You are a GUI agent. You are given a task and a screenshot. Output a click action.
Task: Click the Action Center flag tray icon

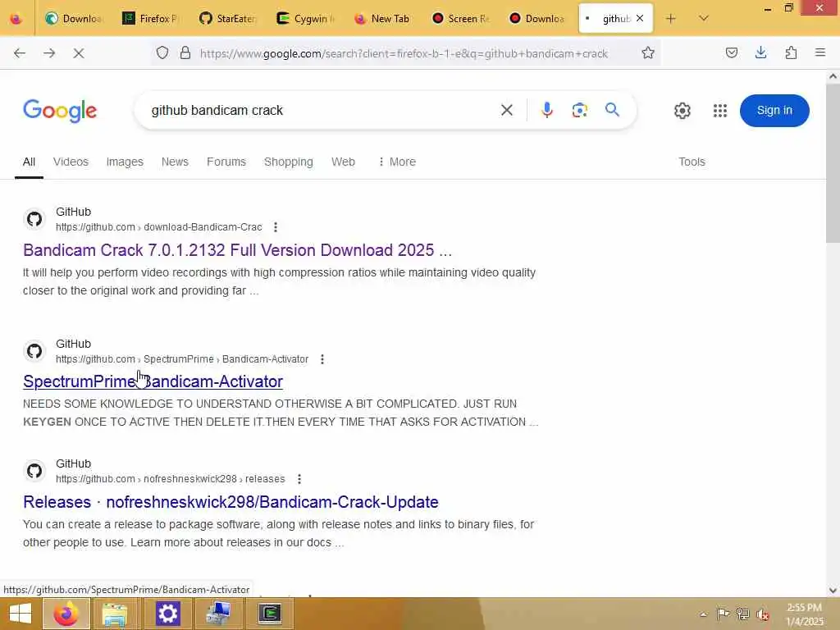click(723, 614)
